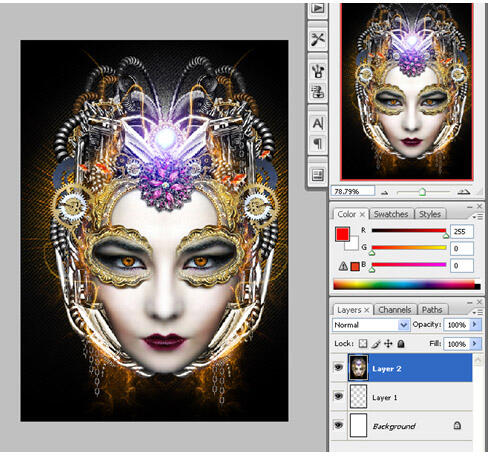Click the Layer 2 mask image thumbnail
This screenshot has height=459, width=499.
358,367
